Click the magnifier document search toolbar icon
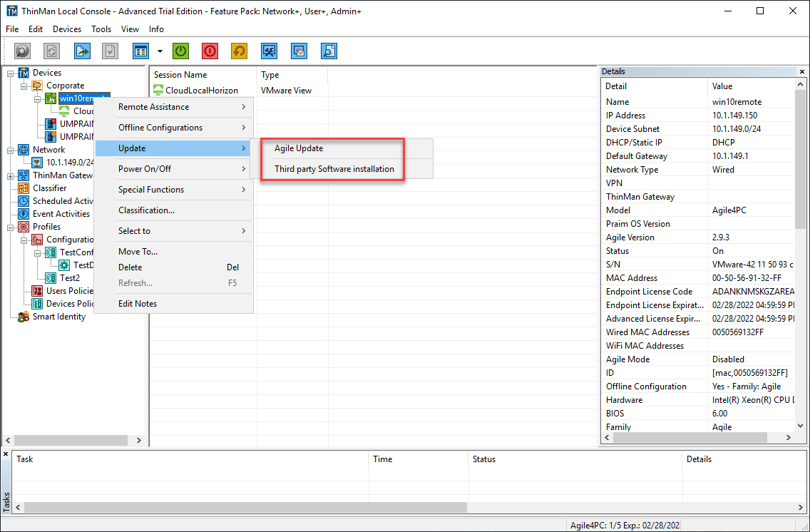Viewport: 810px width, 532px height. [329, 51]
